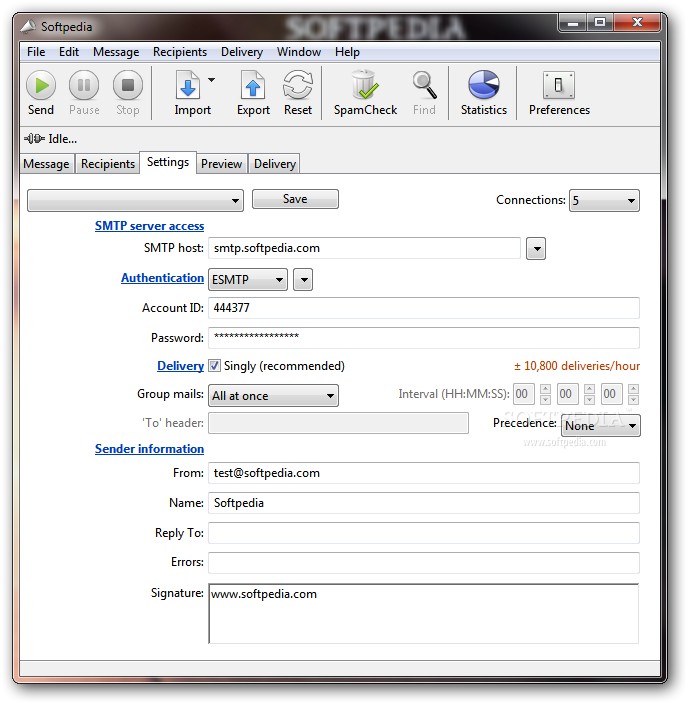Image resolution: width=688 pixels, height=704 pixels.
Task: Increase the interval hours value
Action: click(x=545, y=389)
